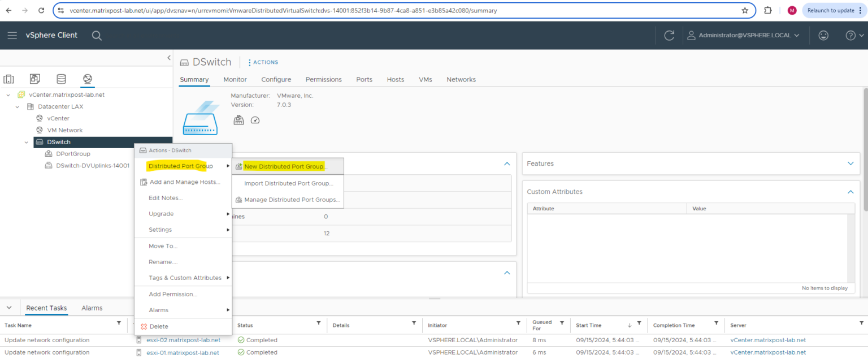
Task: Click the ACTIONS button next to DSwitch
Action: click(x=262, y=62)
